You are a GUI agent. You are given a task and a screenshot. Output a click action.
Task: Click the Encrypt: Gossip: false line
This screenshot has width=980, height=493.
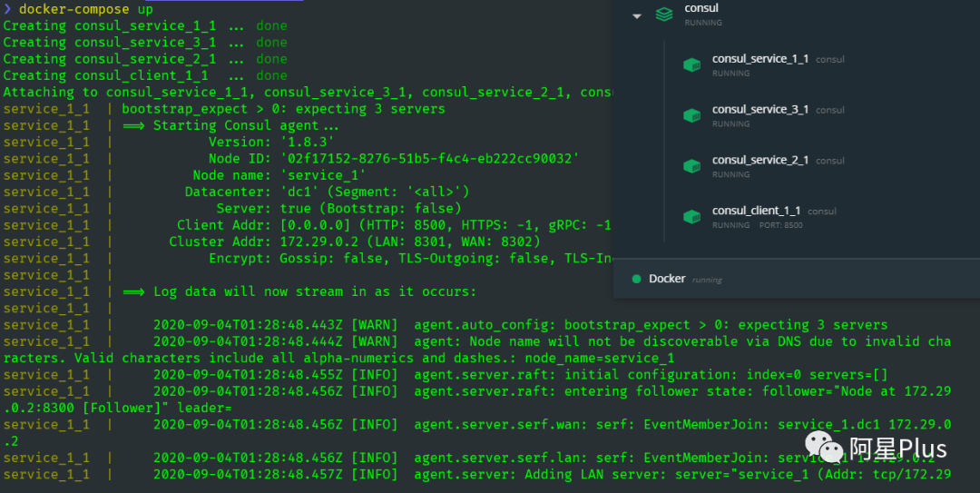pos(410,259)
